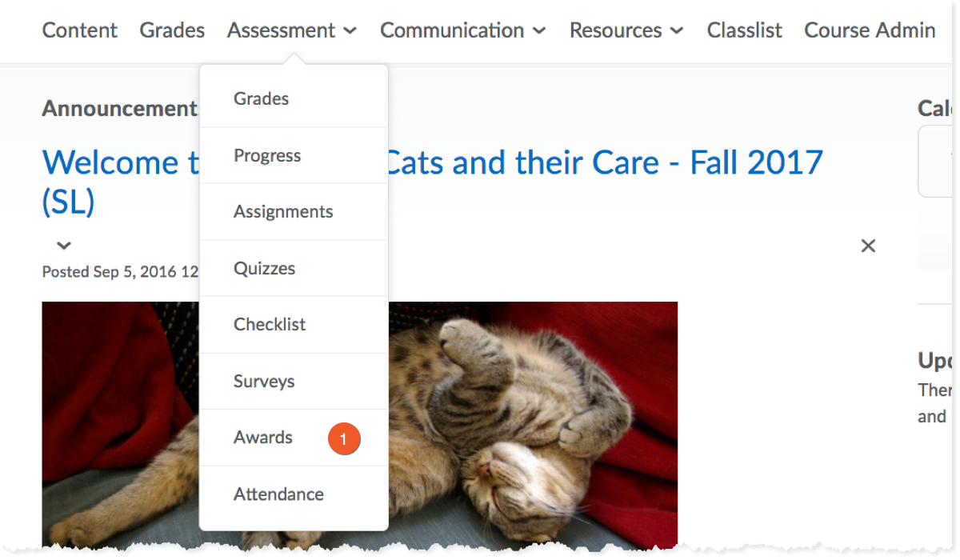
Task: Dismiss the announcement with the X icon
Action: pos(868,246)
